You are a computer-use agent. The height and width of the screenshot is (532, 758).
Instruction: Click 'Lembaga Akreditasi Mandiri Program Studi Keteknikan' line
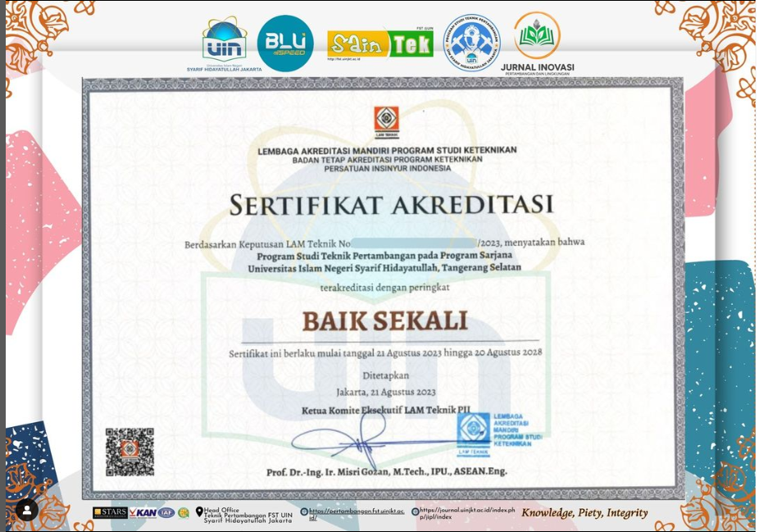[388, 151]
